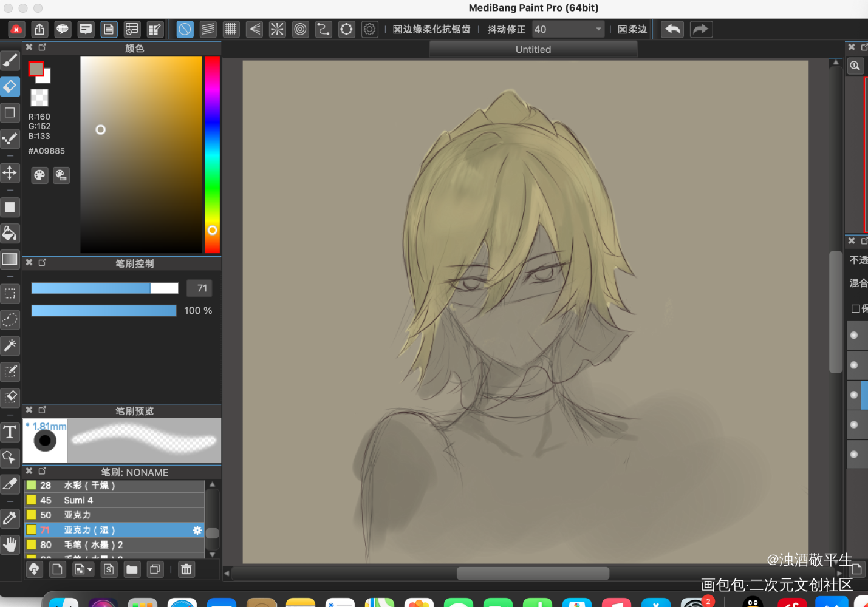The image size is (868, 607).
Task: Enable curve snap guide
Action: [x=323, y=29]
